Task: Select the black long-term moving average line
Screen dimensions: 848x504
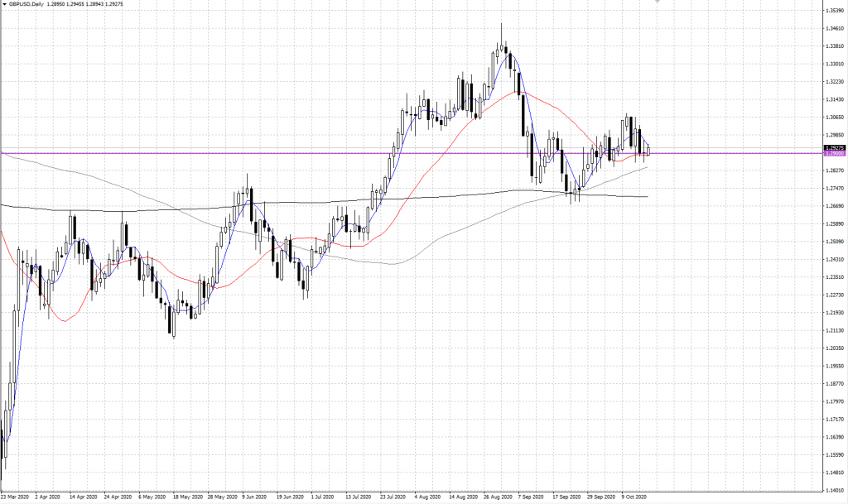Action: [248, 206]
